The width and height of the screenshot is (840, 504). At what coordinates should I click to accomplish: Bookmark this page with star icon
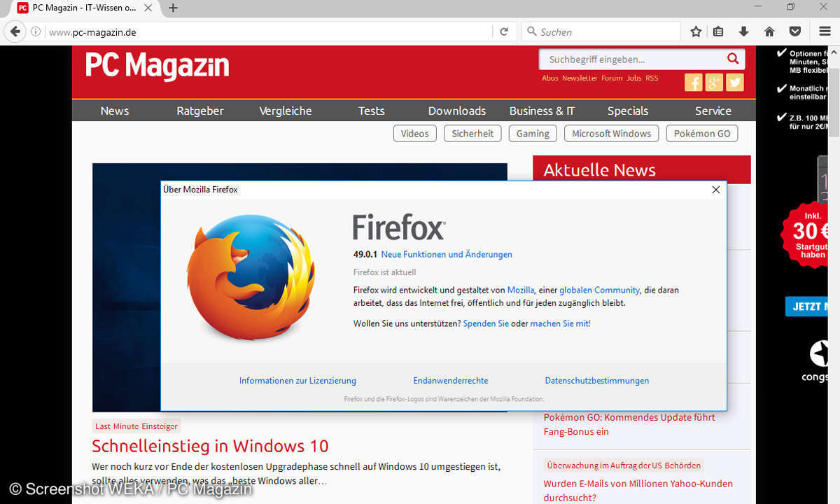tap(696, 31)
